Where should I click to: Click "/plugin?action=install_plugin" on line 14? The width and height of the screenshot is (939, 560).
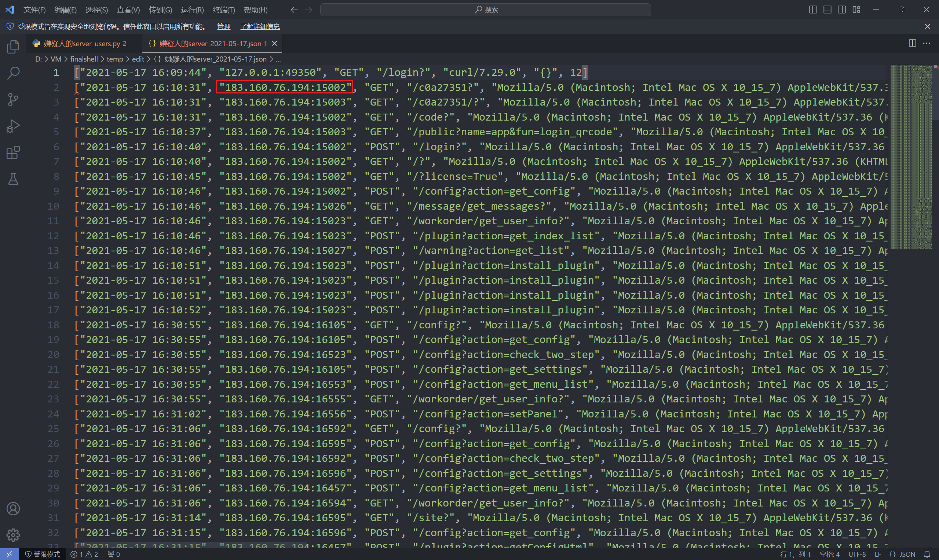(506, 265)
